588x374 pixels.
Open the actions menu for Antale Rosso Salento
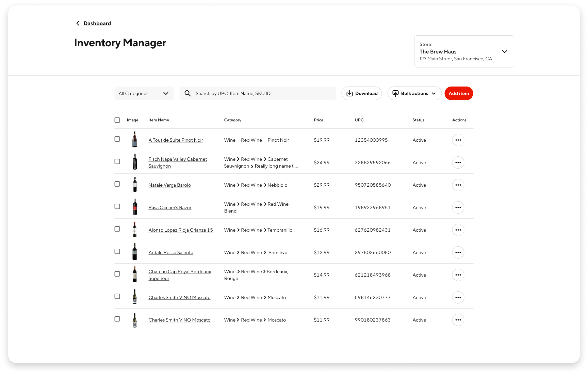point(458,252)
